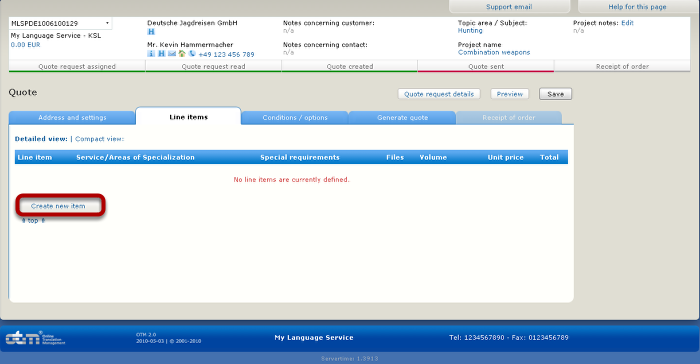Image resolution: width=700 pixels, height=364 pixels.
Task: Go to the Generate quote tab
Action: 402,117
